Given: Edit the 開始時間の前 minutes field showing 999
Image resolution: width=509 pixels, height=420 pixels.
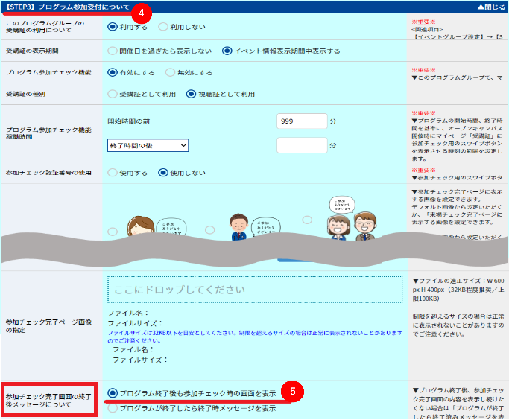Looking at the screenshot, I should point(302,121).
